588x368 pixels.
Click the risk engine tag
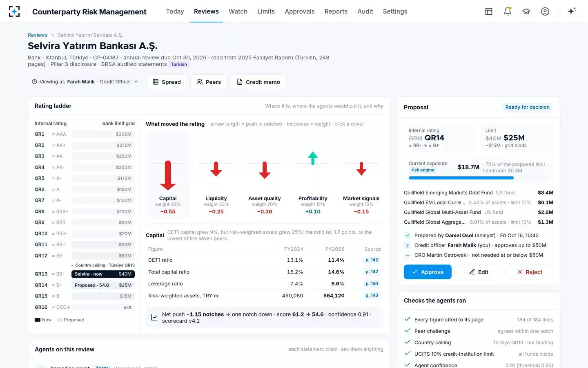[x=423, y=170]
